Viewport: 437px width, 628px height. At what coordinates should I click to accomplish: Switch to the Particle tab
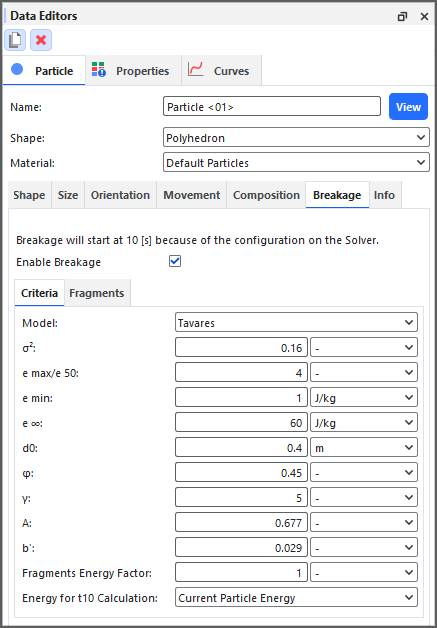(x=44, y=70)
